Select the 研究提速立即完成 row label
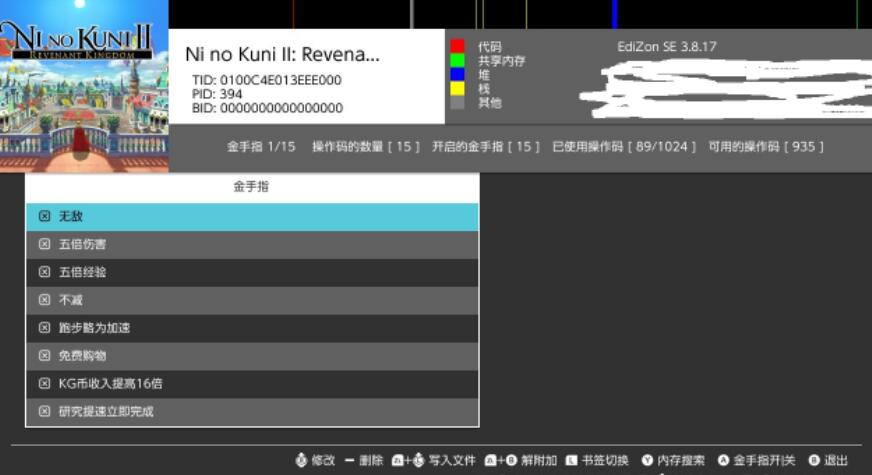This screenshot has width=872, height=475. (x=106, y=412)
